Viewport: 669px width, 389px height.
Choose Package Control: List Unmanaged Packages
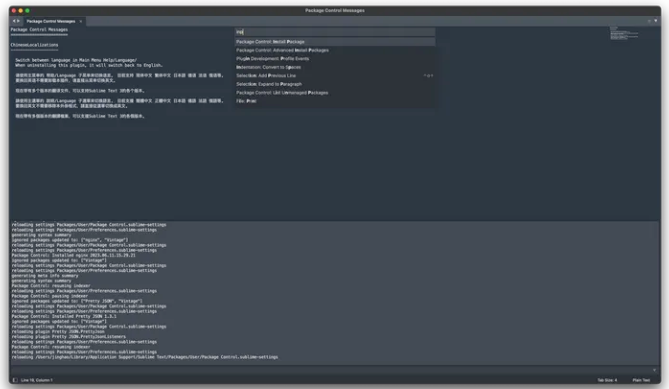click(x=335, y=93)
